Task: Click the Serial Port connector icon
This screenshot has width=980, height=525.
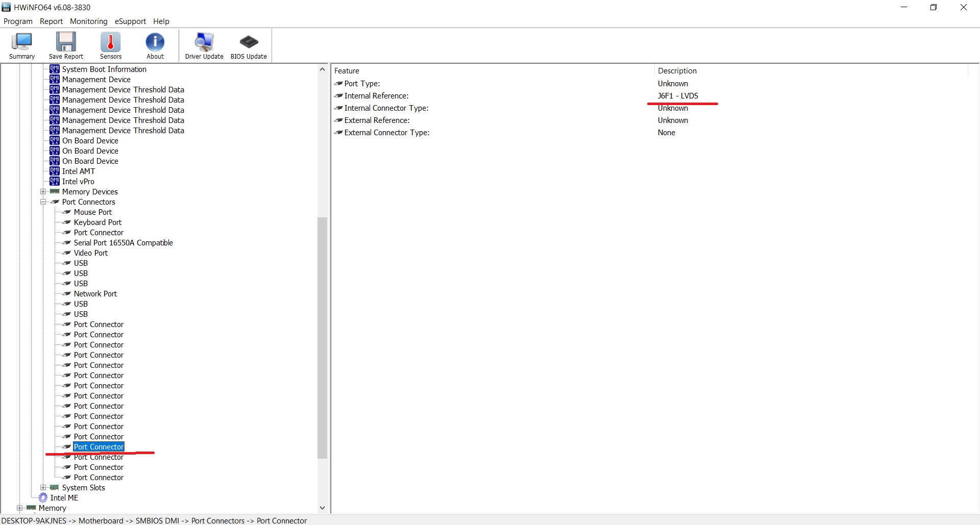Action: (x=66, y=243)
